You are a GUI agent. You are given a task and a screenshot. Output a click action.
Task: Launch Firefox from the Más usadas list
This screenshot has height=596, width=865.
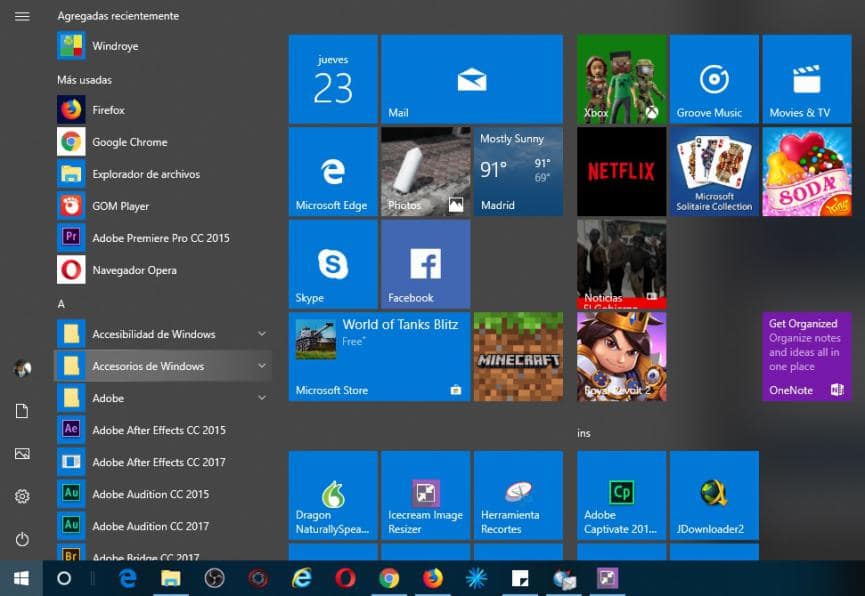point(110,110)
